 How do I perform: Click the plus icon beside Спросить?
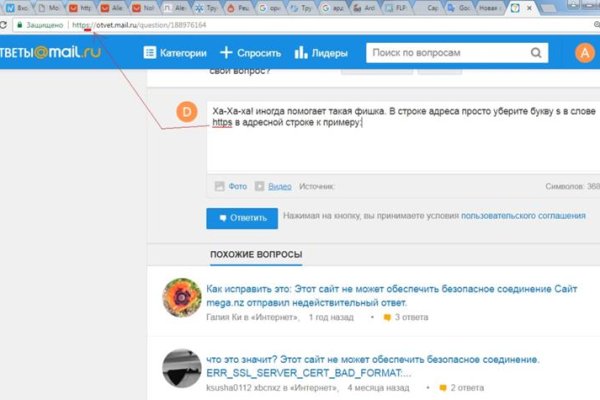[x=227, y=53]
